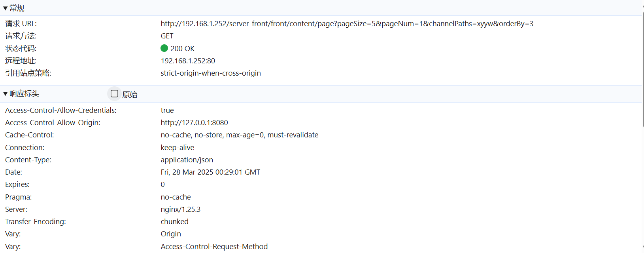Enable the 原始 checkbox

114,94
